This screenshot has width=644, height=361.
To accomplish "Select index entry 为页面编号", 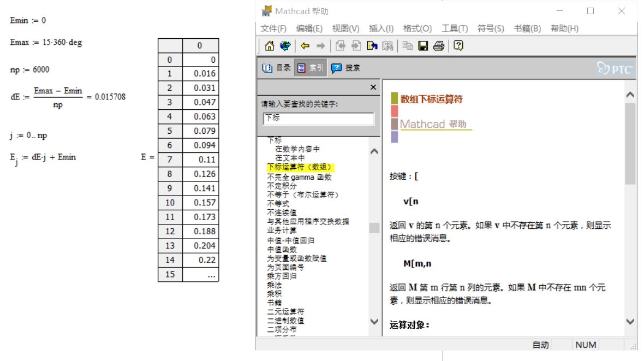I will (285, 267).
